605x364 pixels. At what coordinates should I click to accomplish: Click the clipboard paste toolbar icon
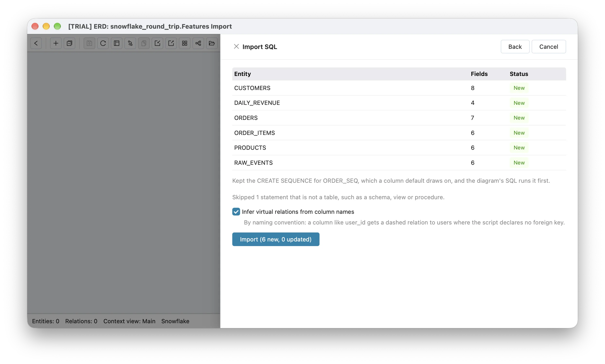click(x=144, y=43)
